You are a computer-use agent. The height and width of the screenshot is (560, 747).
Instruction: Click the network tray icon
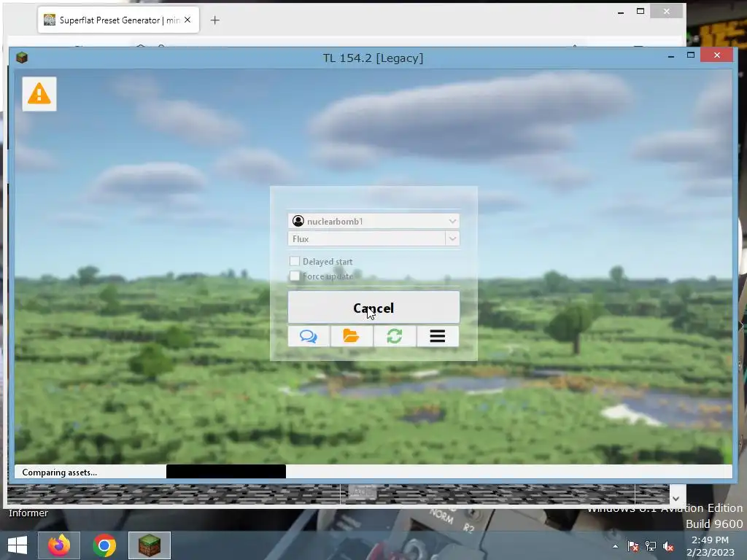[x=650, y=546]
